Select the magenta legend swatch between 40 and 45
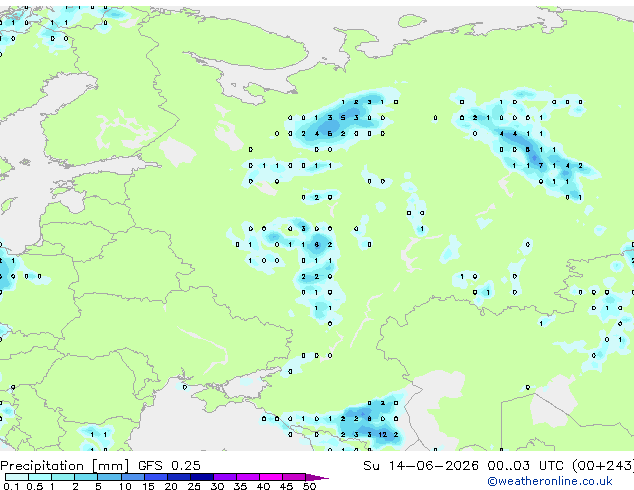This screenshot has width=634, height=490. point(271,477)
